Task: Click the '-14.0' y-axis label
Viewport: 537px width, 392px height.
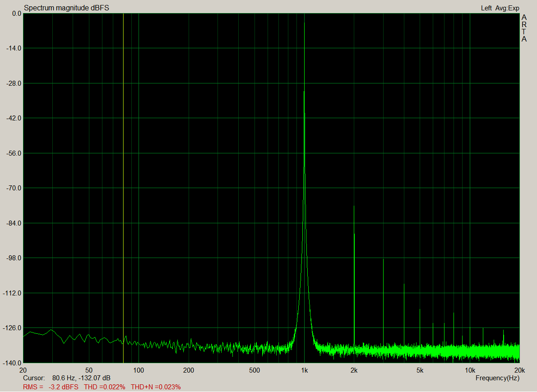Action: 14,48
